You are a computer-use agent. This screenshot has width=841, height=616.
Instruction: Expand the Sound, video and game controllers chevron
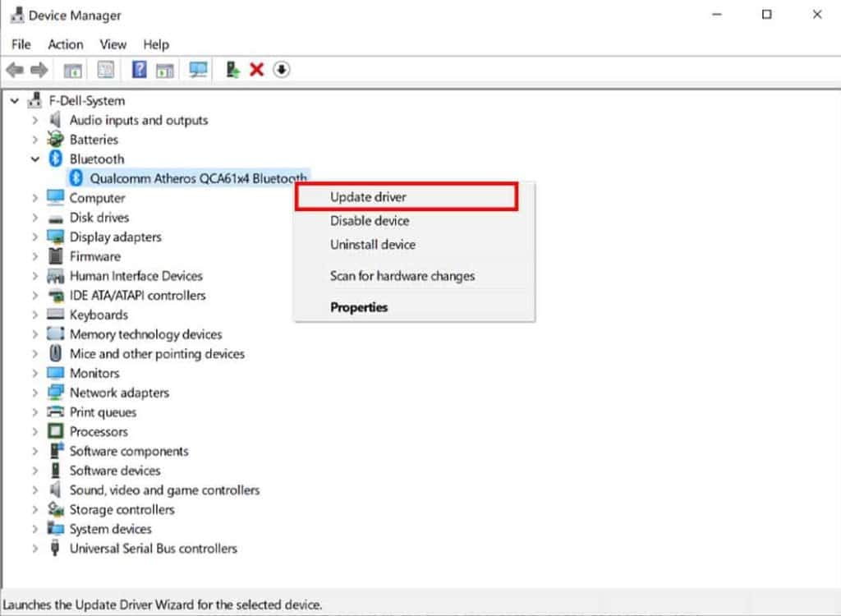click(x=35, y=490)
